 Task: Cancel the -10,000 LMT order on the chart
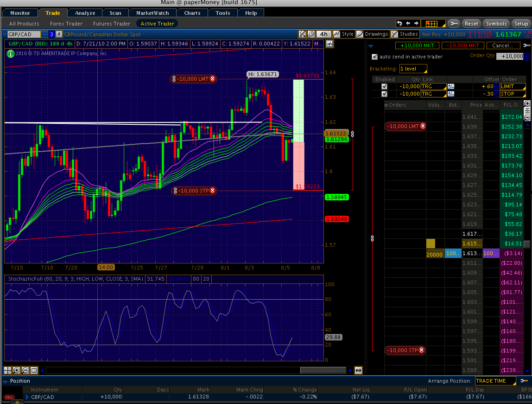213,79
